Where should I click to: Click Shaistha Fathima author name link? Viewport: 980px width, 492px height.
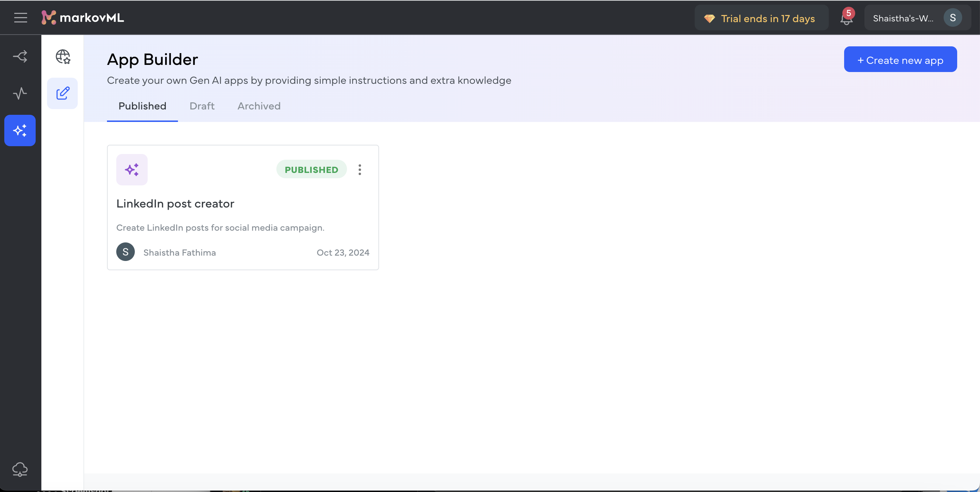pyautogui.click(x=179, y=252)
